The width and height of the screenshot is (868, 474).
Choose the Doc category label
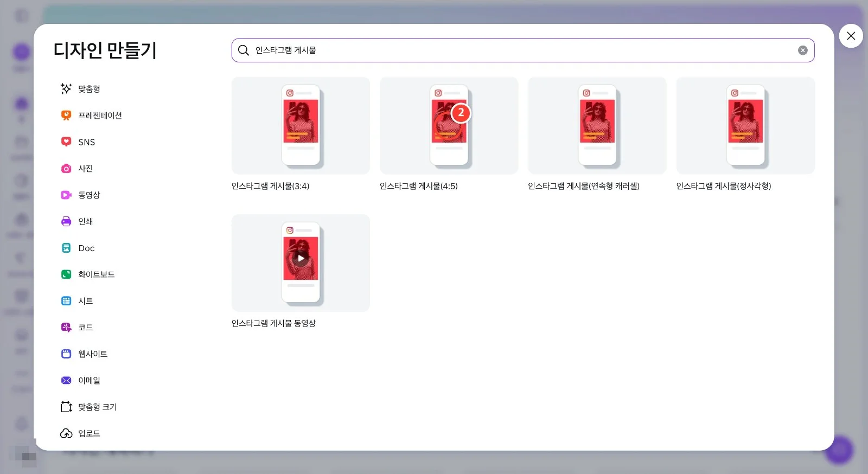point(86,248)
